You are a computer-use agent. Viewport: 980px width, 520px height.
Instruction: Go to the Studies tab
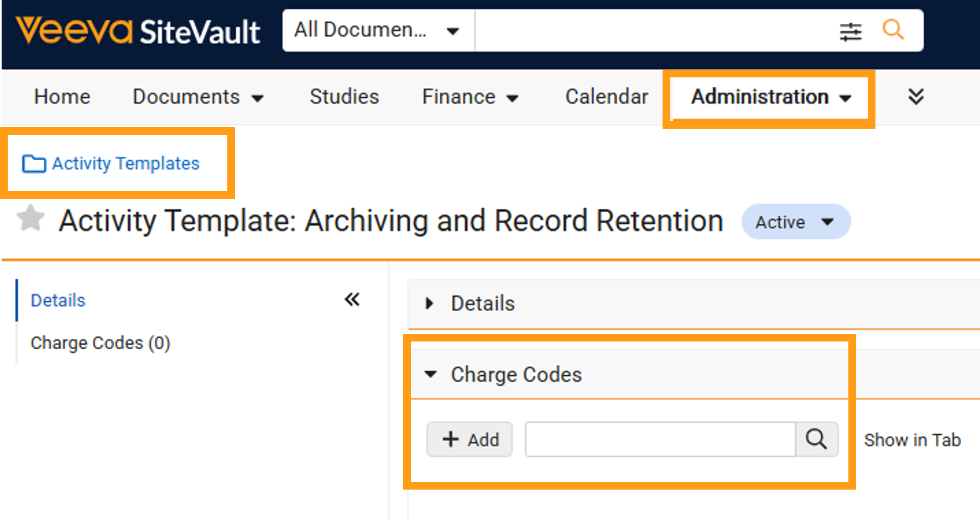point(344,97)
